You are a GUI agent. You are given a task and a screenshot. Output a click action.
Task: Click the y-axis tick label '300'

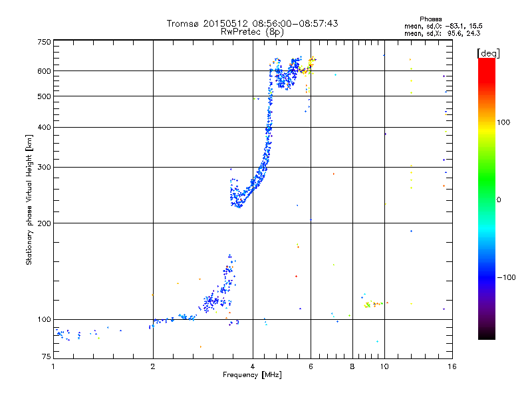pos(45,168)
